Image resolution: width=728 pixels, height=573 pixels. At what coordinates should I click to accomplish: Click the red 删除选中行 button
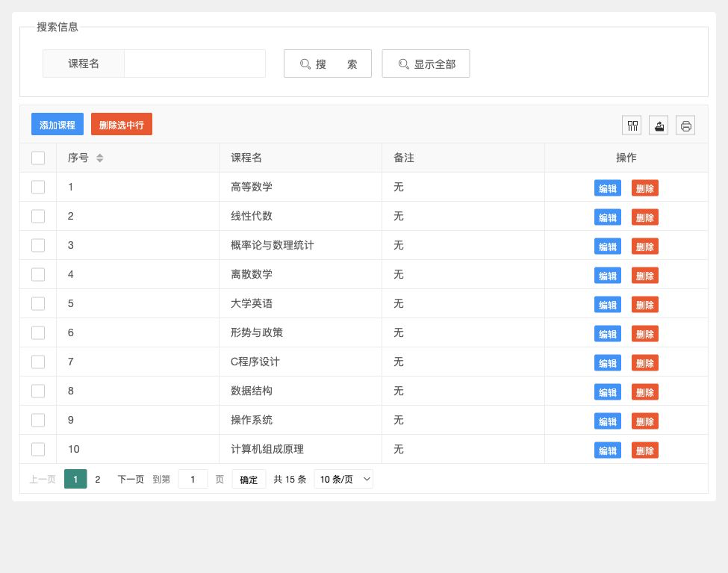[122, 125]
